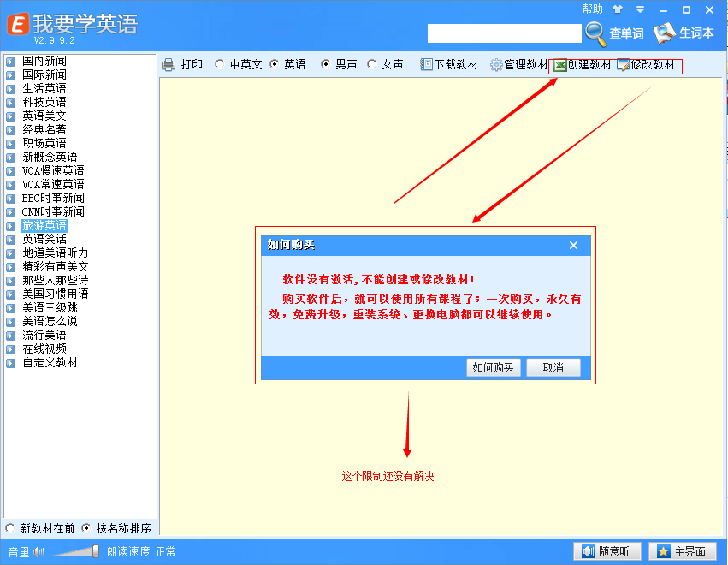Viewport: 728px width, 565px height.
Task: Click arrow icon beside 那些人那些诗
Action: point(10,281)
